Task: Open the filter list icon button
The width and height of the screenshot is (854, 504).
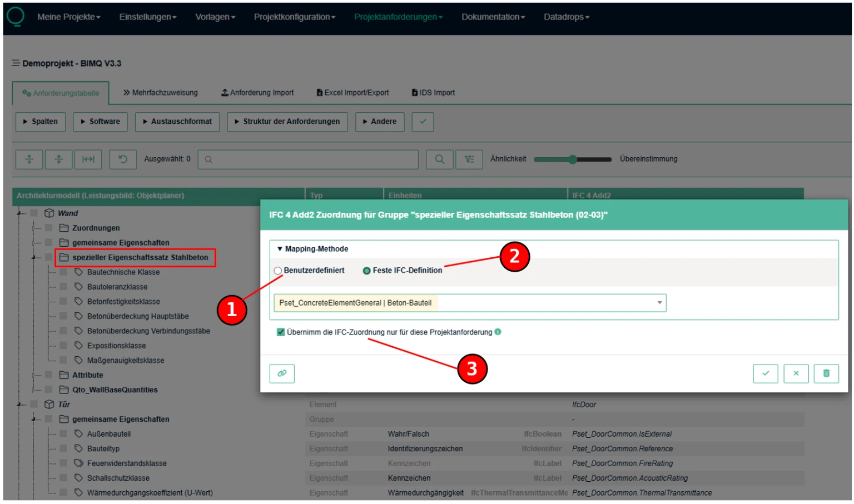Action: (x=469, y=159)
